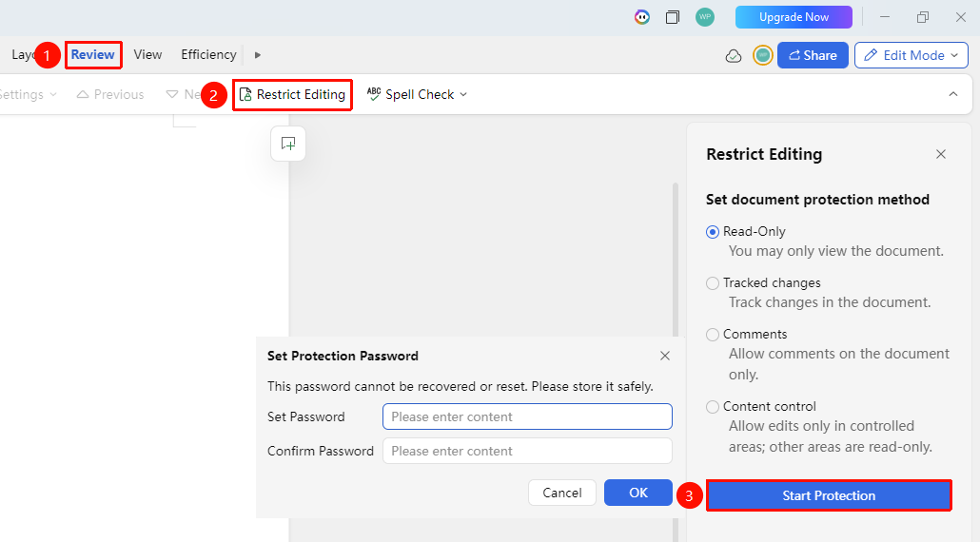Open the Review tab
The width and height of the screenshot is (980, 542).
tap(92, 54)
